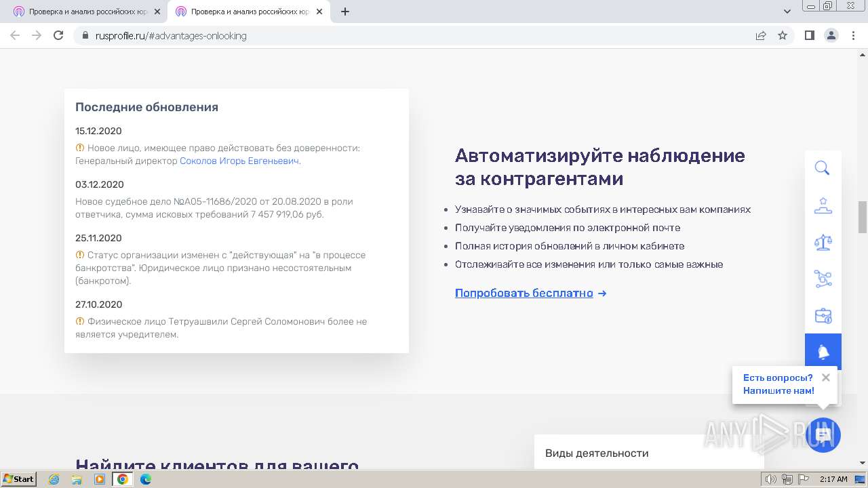
Task: Click the action center flag tray icon
Action: [x=803, y=479]
